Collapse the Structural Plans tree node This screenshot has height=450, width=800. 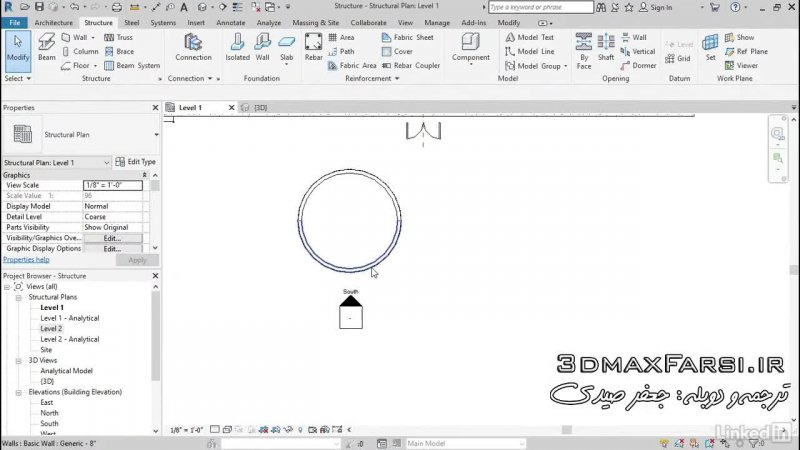coord(20,297)
